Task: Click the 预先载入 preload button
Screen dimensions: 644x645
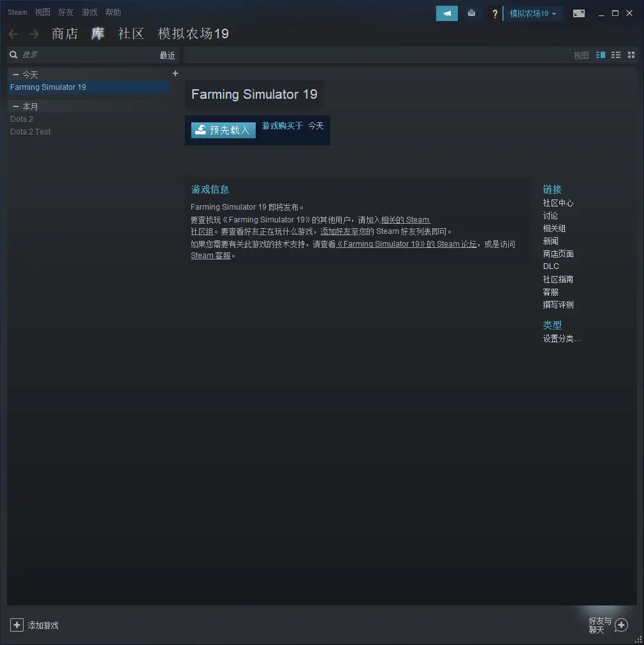Action: pyautogui.click(x=223, y=130)
